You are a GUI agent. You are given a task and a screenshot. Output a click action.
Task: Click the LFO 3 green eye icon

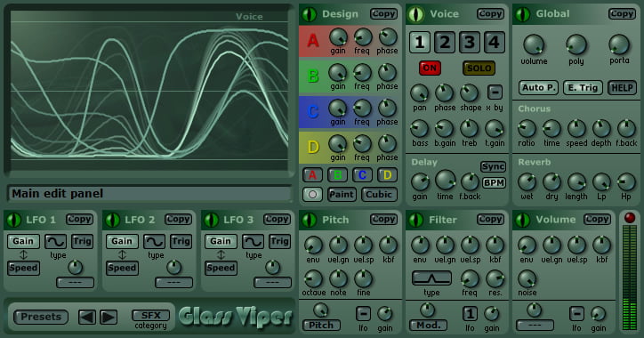[212, 220]
